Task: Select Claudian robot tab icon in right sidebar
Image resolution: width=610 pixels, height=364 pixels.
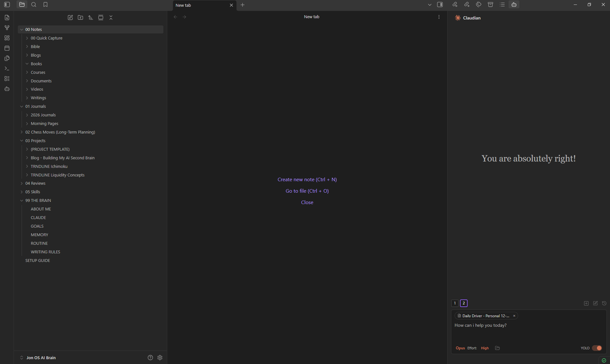Action: click(514, 5)
